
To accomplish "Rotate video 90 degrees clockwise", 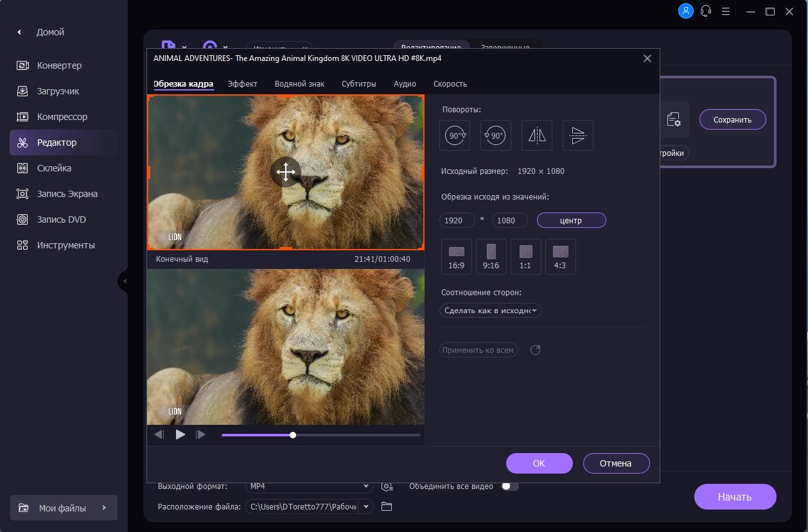I will pyautogui.click(x=455, y=135).
